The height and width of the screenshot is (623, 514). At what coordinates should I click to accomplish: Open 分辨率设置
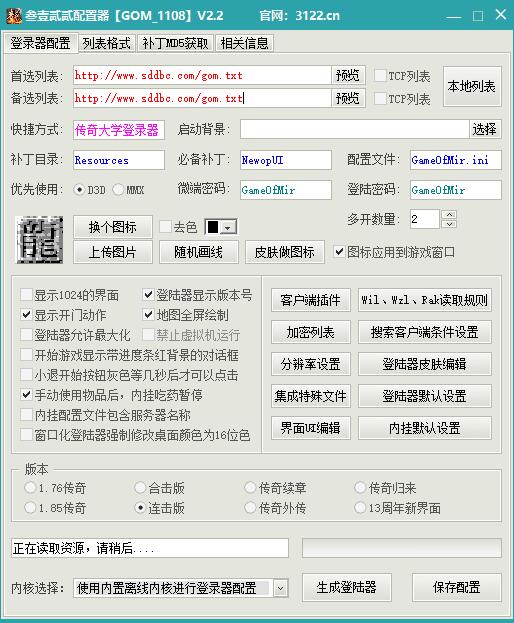point(311,364)
